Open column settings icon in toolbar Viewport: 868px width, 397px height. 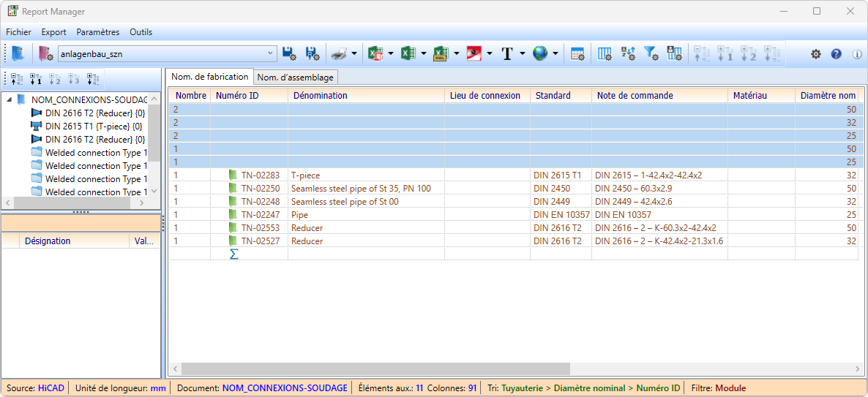[x=605, y=53]
